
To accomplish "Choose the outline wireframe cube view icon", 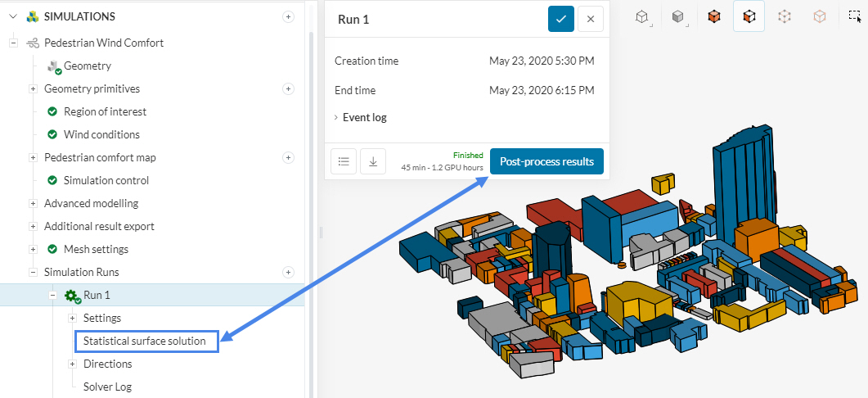I will pyautogui.click(x=643, y=16).
